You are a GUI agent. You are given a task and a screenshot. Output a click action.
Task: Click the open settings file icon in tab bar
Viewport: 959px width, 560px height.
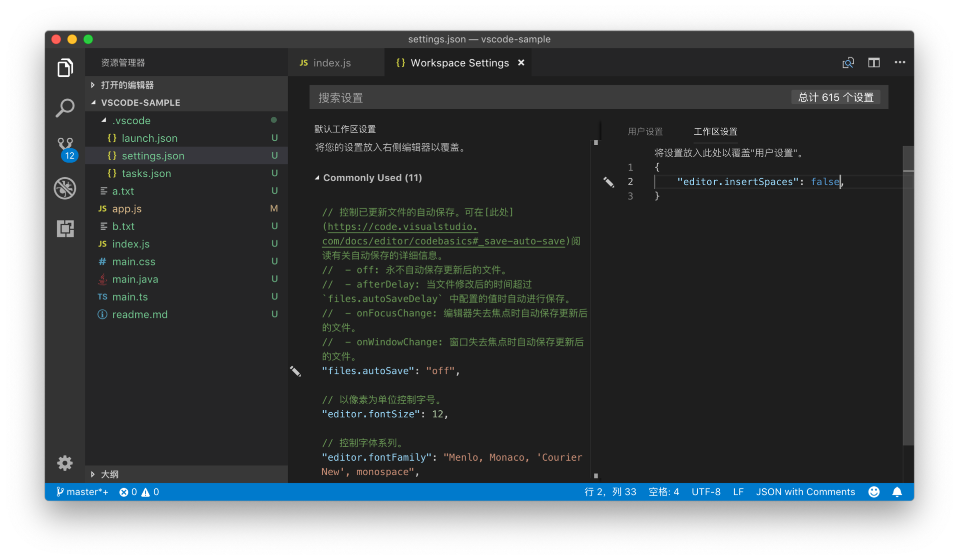click(x=848, y=62)
